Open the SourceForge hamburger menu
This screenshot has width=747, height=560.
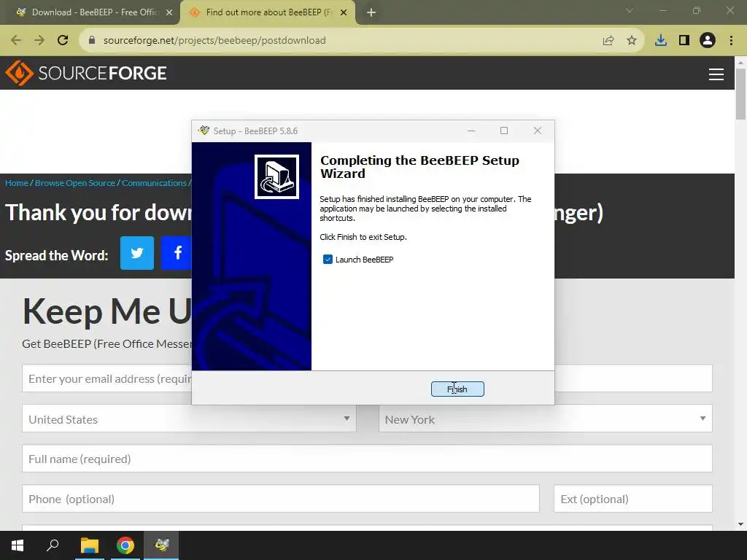coord(716,74)
